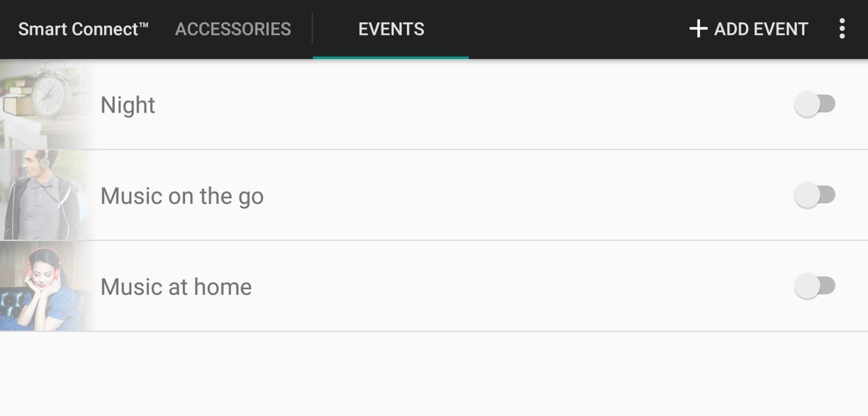Click the Smart Connect app title
The height and width of the screenshot is (416, 868).
pos(83,29)
